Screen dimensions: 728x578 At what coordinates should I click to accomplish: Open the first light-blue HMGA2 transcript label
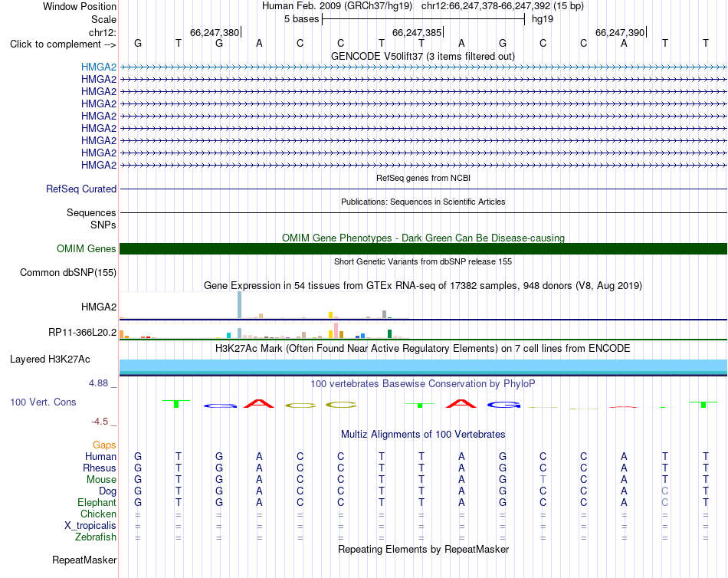[x=98, y=67]
